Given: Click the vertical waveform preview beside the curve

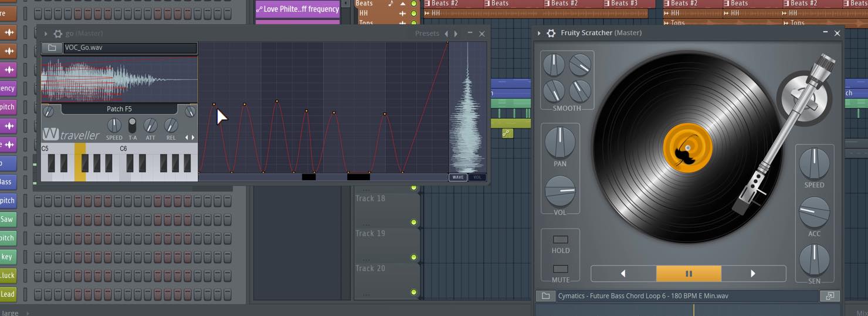Looking at the screenshot, I should click(x=467, y=107).
